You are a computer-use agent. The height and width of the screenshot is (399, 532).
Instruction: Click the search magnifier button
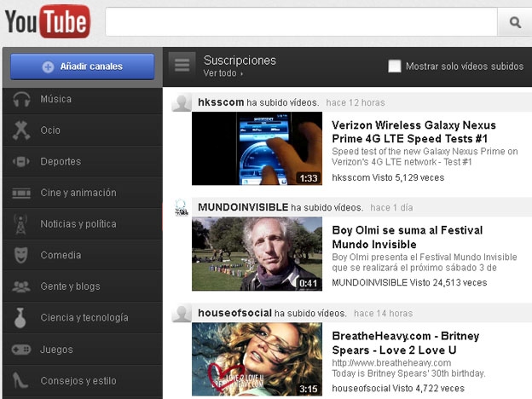tap(515, 22)
